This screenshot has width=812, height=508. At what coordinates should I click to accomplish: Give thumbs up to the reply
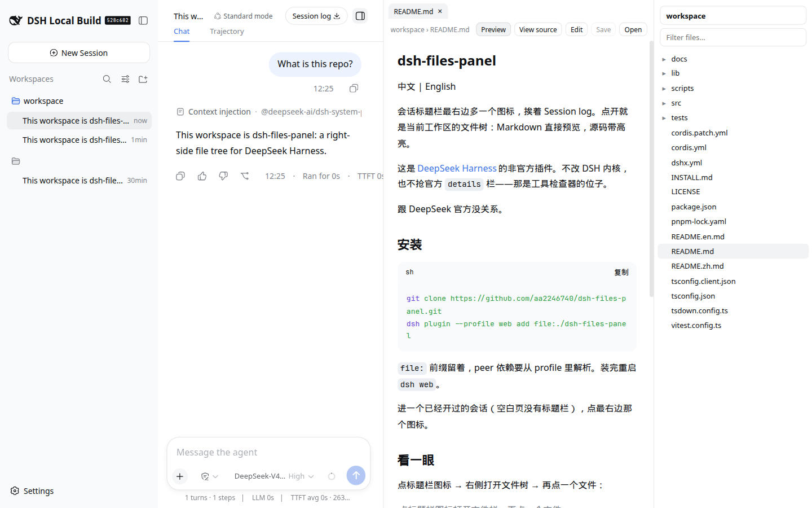202,176
